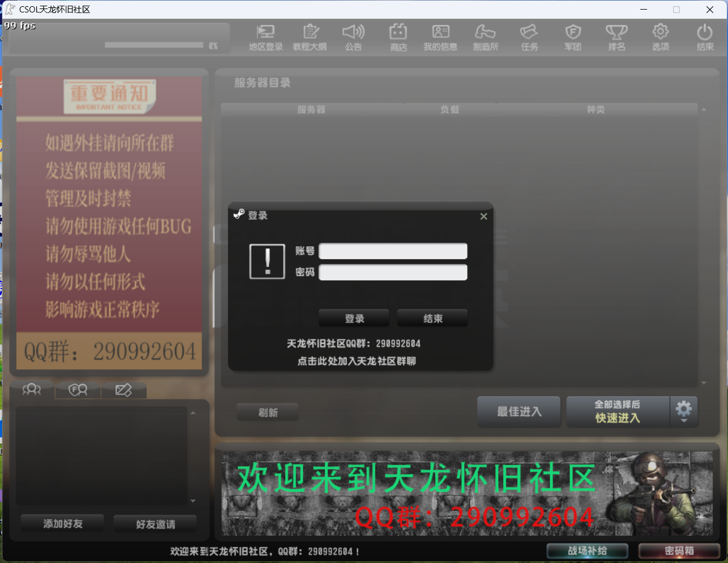Open the 选项 options gear icon
Viewport: 728px width, 563px height.
tap(661, 37)
